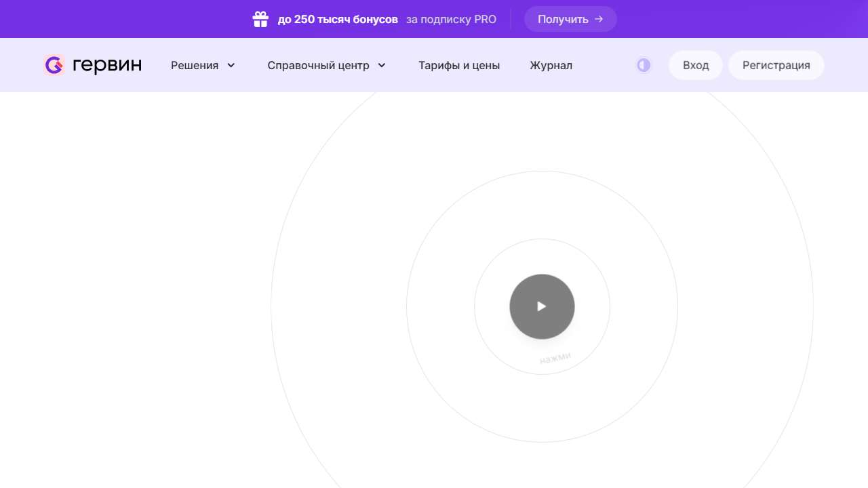Open the Решения menu
Image resolution: width=868 pixels, height=488 pixels.
tap(195, 66)
